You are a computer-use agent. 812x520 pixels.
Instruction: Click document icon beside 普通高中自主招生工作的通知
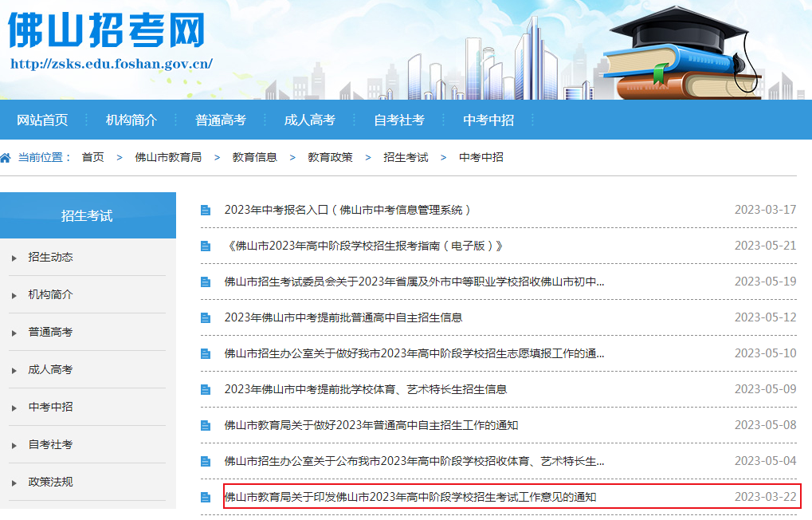coord(206,426)
